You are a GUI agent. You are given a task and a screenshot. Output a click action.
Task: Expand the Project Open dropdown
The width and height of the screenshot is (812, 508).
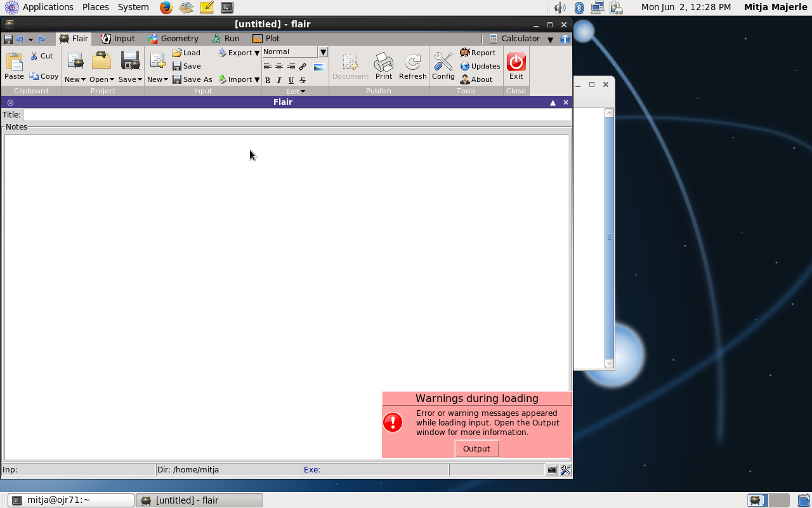pos(101,79)
